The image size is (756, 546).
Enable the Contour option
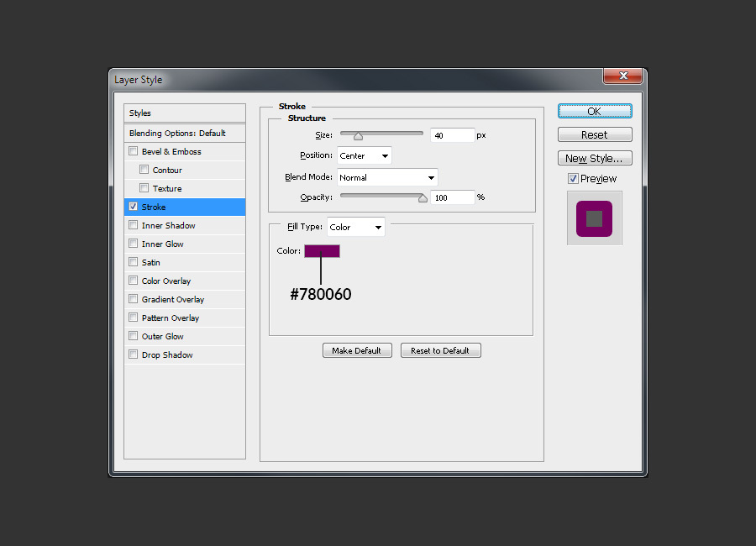coord(144,170)
